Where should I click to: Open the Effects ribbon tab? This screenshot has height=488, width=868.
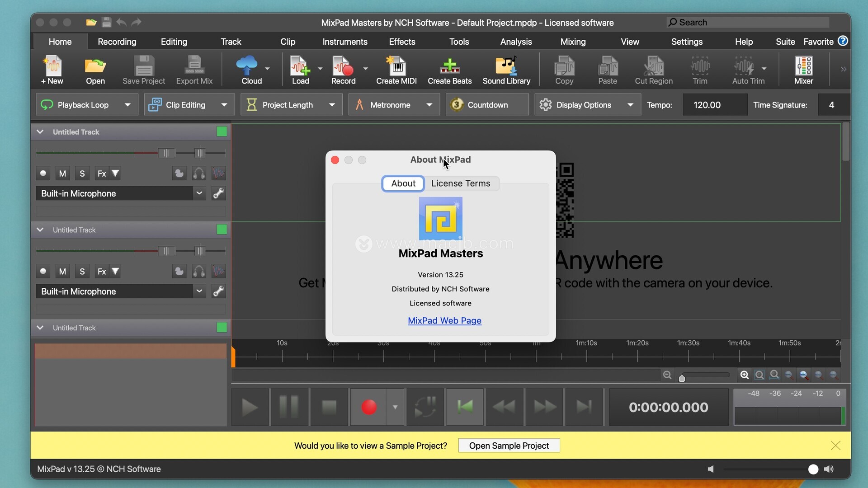402,42
